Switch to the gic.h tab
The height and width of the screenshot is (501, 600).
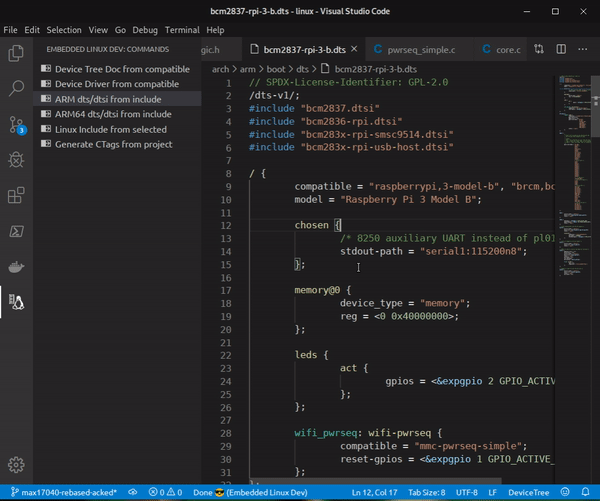pyautogui.click(x=222, y=49)
